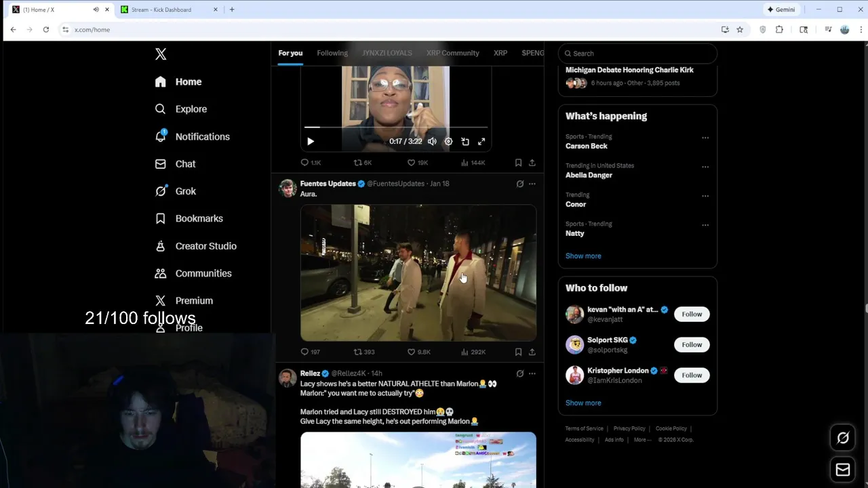Open Communities page

pos(193,273)
